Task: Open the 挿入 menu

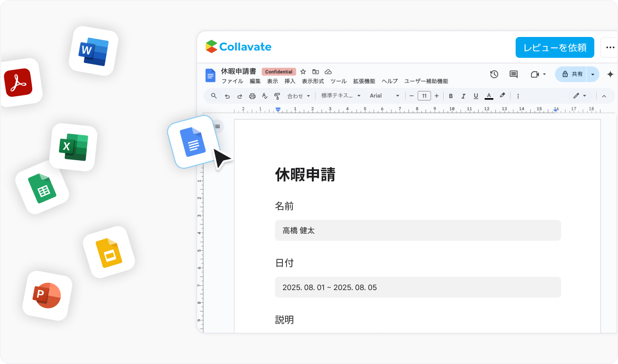Action: pos(290,82)
